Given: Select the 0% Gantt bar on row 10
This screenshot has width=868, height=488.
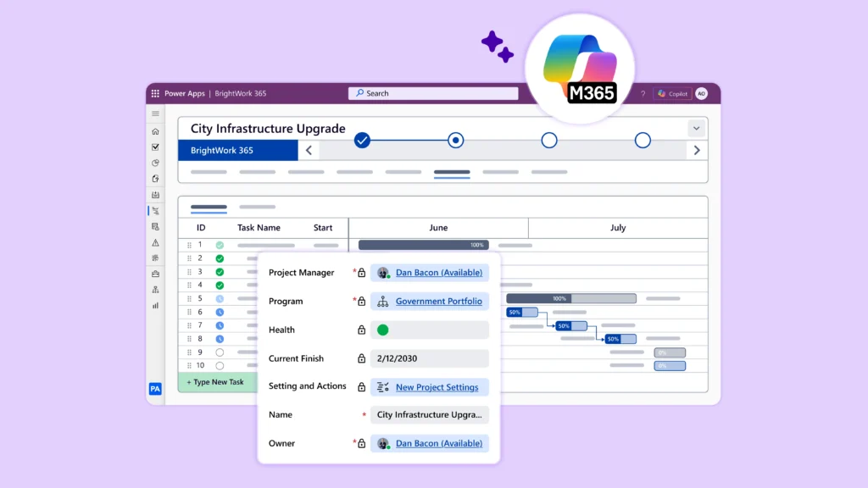Looking at the screenshot, I should tap(670, 366).
